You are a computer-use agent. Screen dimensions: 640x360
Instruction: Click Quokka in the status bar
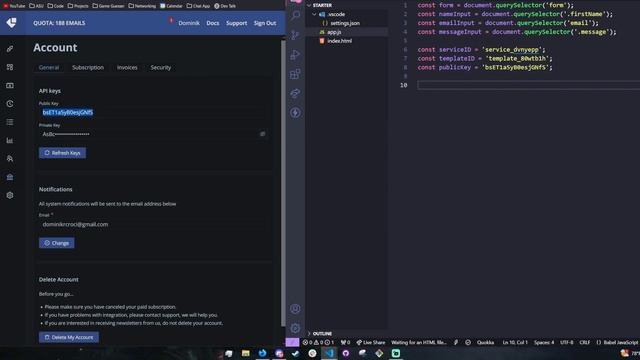(x=485, y=342)
